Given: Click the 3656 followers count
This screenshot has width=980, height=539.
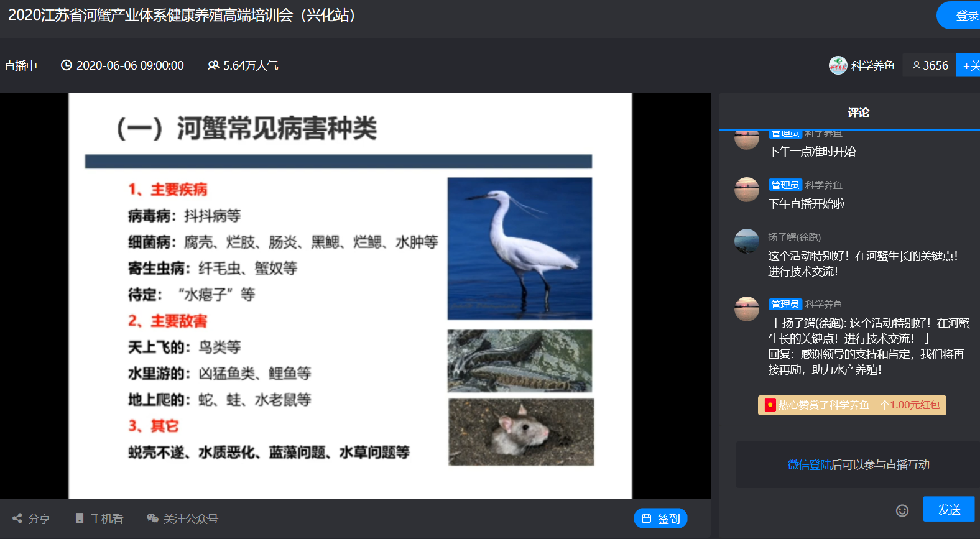Looking at the screenshot, I should [x=930, y=65].
